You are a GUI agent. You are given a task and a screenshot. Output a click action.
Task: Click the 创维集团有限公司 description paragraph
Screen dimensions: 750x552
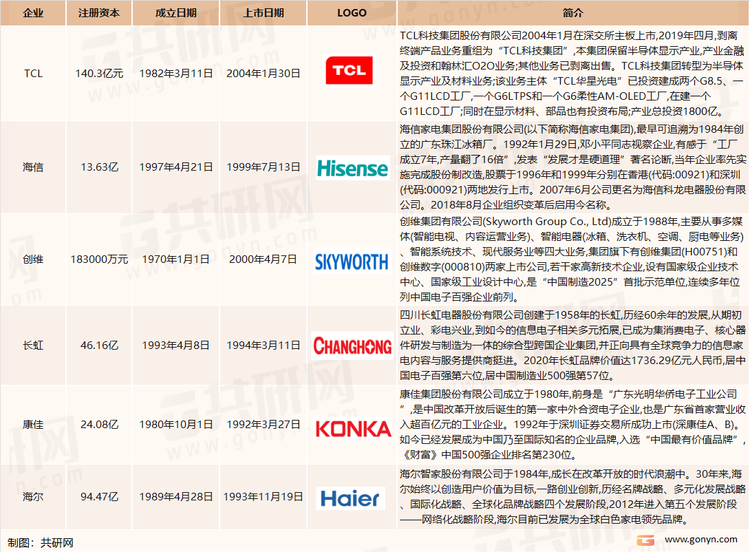click(572, 259)
